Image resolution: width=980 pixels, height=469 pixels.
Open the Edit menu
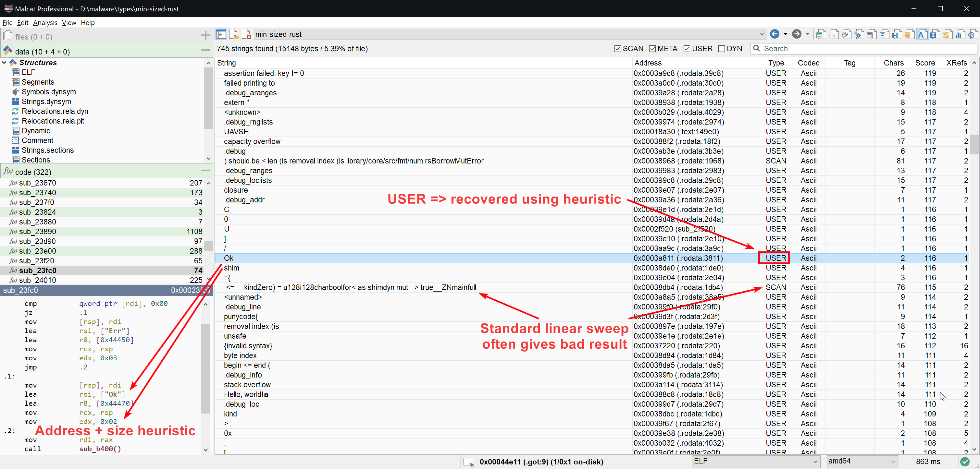coord(23,22)
